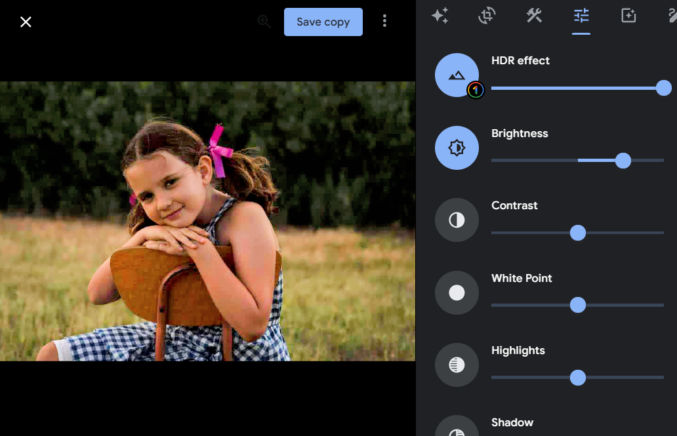Open the Tools wrench tab

pos(534,16)
